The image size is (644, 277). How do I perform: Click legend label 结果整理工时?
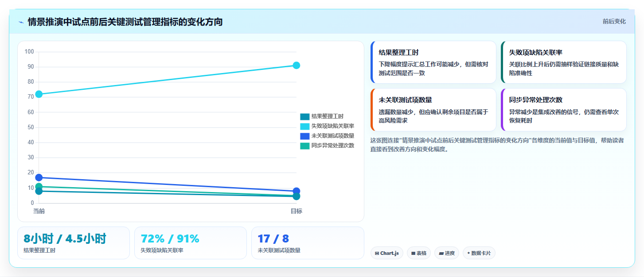[327, 117]
